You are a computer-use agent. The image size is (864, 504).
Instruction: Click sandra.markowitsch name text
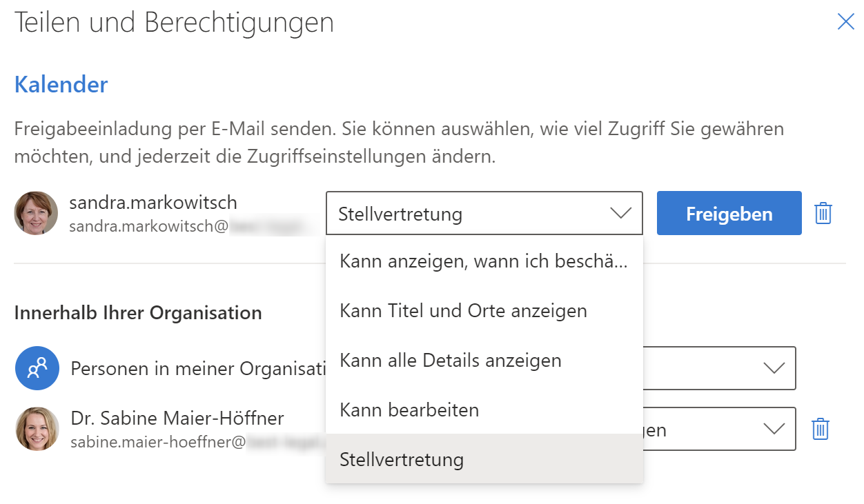(x=153, y=203)
